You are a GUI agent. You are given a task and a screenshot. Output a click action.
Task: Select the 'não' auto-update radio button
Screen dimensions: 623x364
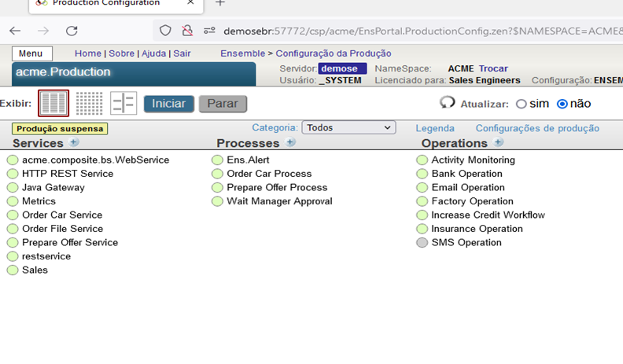(x=562, y=104)
